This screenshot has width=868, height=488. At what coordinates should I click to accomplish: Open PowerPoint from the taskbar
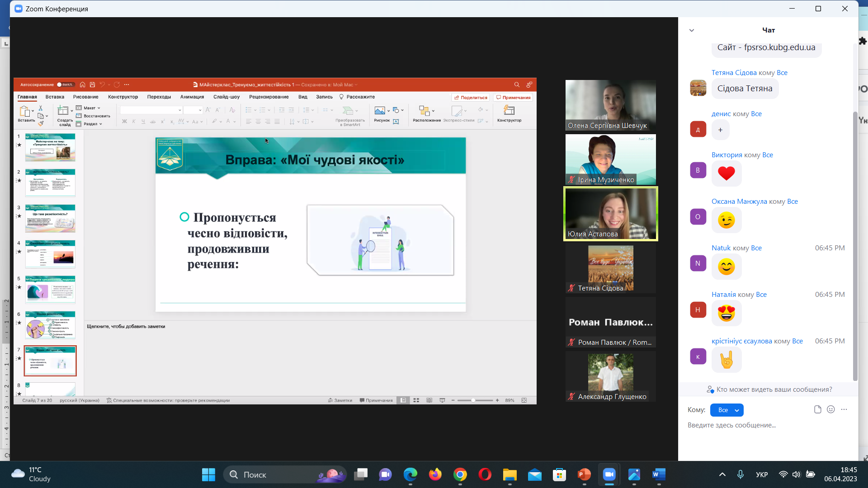coord(584,474)
